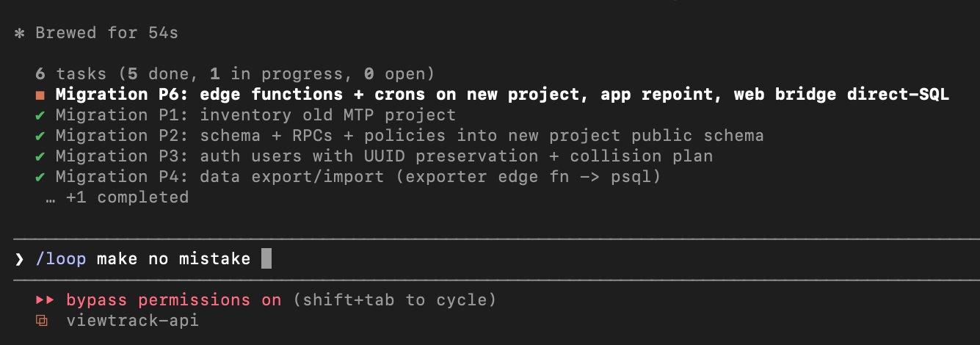Click the green checkmark beside Migration P1
980x345 pixels.
[40, 115]
